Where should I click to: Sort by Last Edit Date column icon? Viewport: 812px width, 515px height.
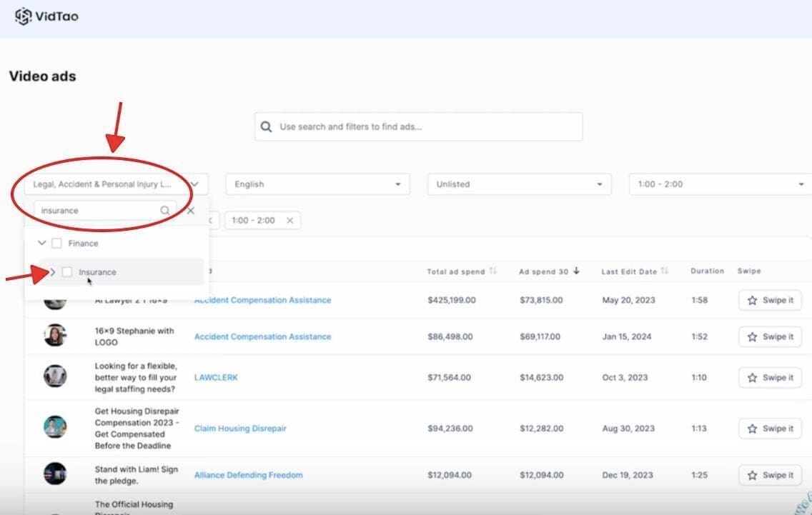(665, 271)
